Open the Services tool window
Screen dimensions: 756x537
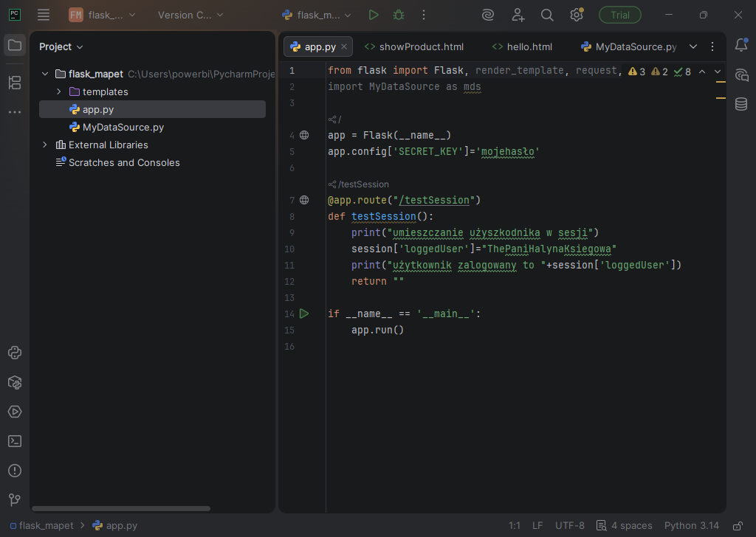15,412
